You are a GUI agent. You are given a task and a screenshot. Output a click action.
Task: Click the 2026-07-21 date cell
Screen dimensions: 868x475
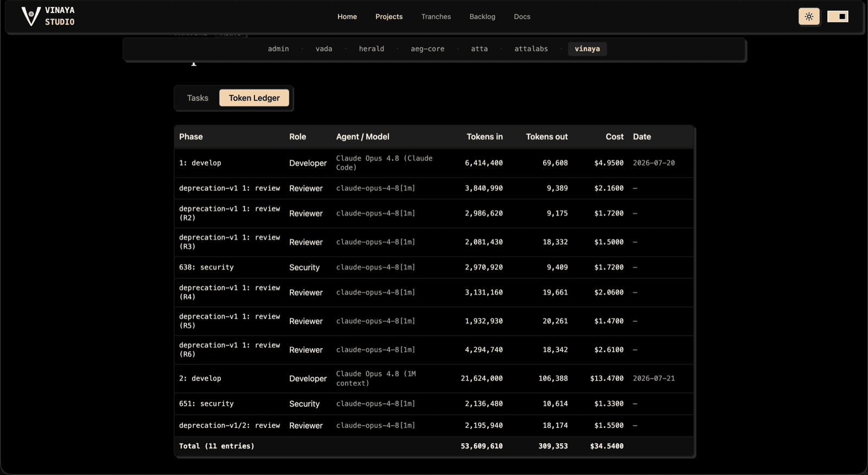tap(654, 378)
